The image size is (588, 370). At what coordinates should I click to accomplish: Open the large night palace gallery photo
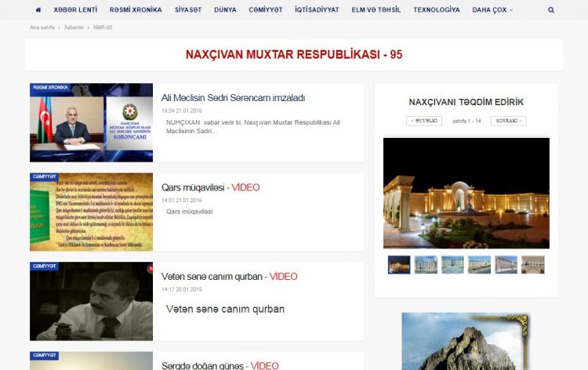pyautogui.click(x=466, y=193)
